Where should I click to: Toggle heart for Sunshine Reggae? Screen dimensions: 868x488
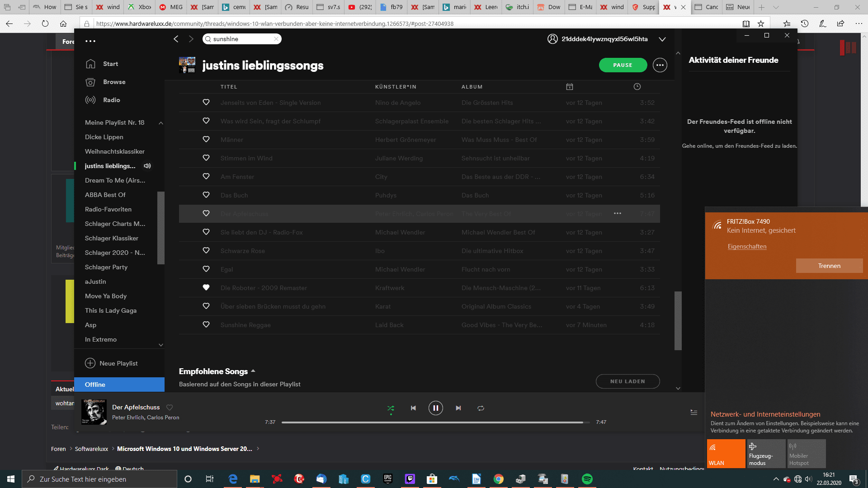[206, 324]
